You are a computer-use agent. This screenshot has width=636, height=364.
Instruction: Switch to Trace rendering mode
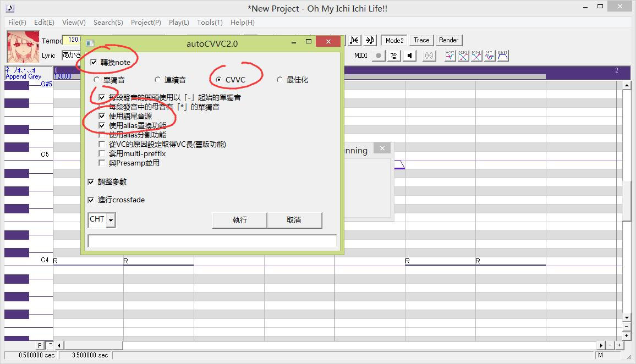pos(421,40)
